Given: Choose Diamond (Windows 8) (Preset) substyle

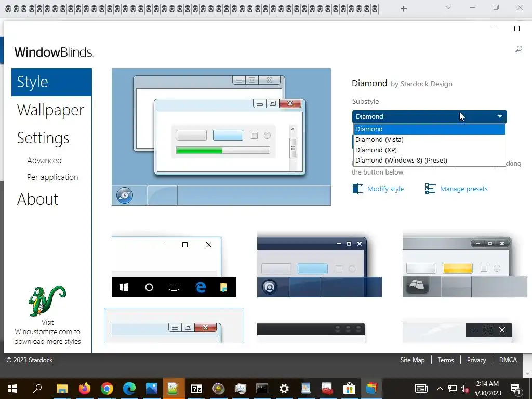Looking at the screenshot, I should click(429, 160).
